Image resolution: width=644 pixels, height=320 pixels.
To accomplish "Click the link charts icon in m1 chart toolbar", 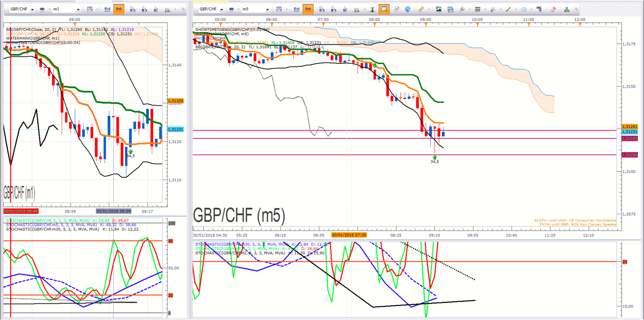I will tap(43, 9).
